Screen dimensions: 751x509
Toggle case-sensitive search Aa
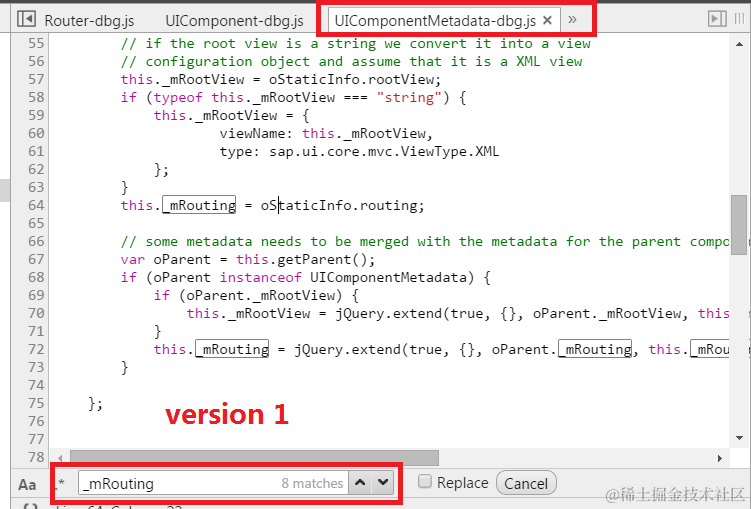click(27, 485)
